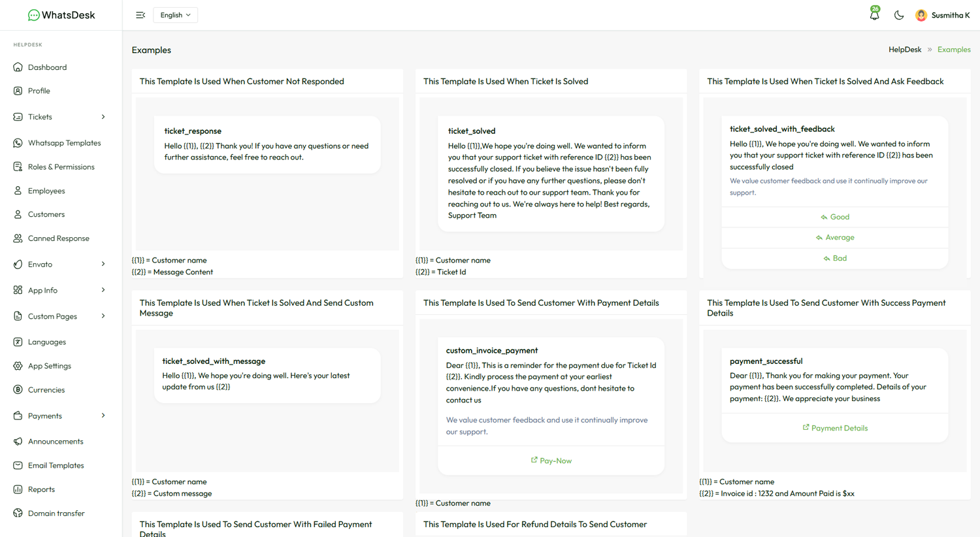The height and width of the screenshot is (537, 980).
Task: Select the Good feedback reply option
Action: click(834, 217)
